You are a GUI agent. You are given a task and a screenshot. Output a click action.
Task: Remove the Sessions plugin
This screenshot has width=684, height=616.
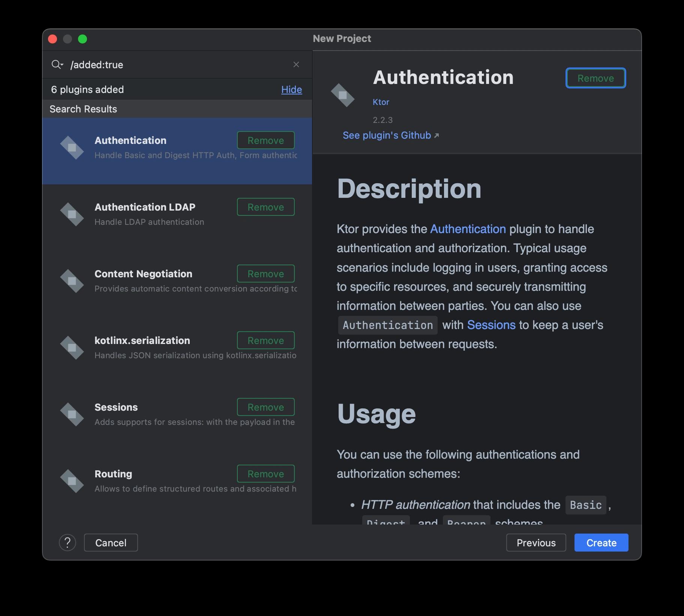[x=265, y=407]
